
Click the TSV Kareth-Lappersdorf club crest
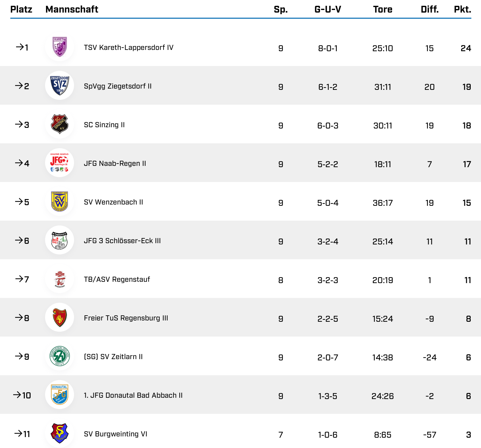60,47
